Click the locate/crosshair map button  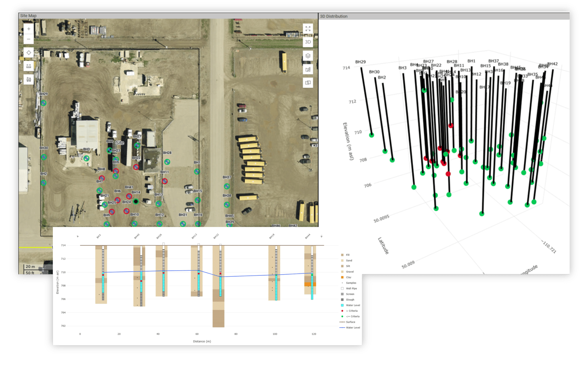(29, 53)
